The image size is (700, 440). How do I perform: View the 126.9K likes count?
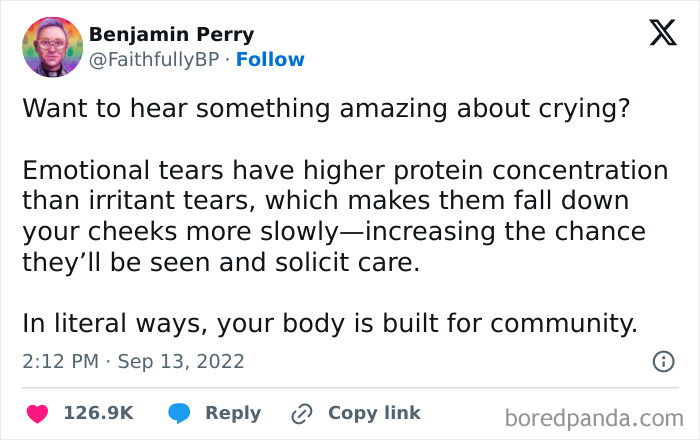coord(99,413)
